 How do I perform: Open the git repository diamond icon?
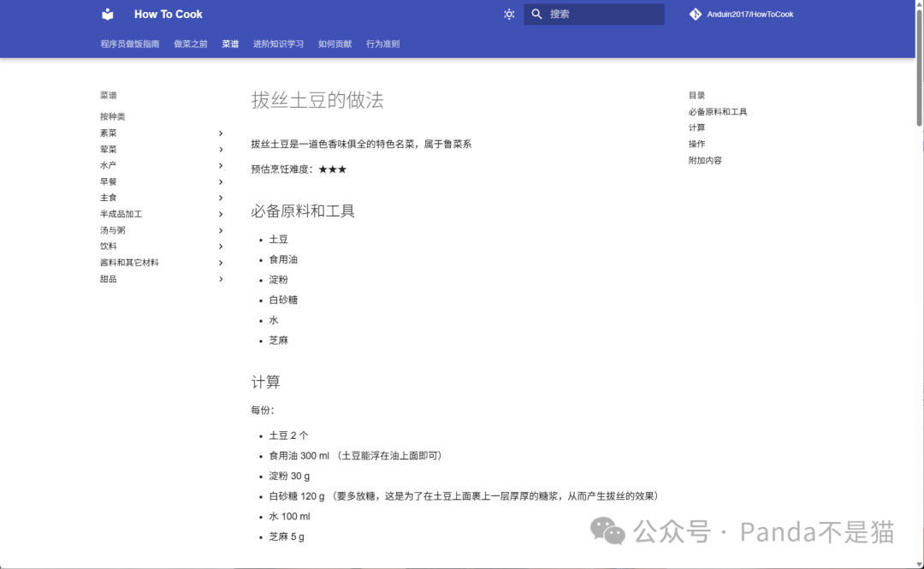pos(696,15)
